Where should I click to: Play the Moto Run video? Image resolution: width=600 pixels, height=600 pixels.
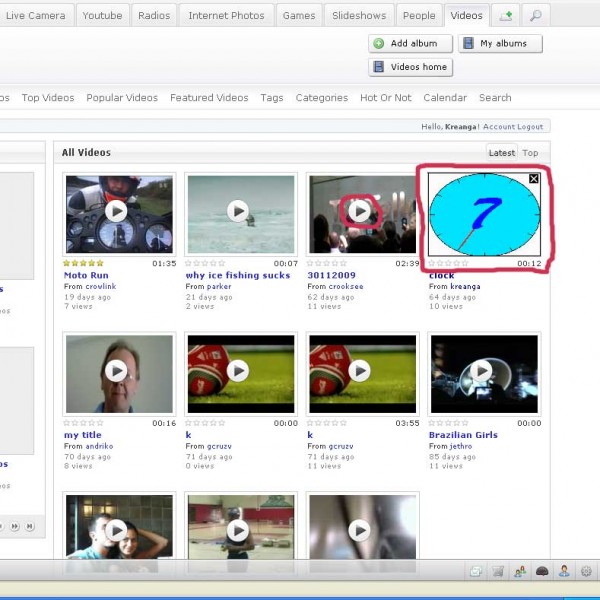pyautogui.click(x=116, y=211)
